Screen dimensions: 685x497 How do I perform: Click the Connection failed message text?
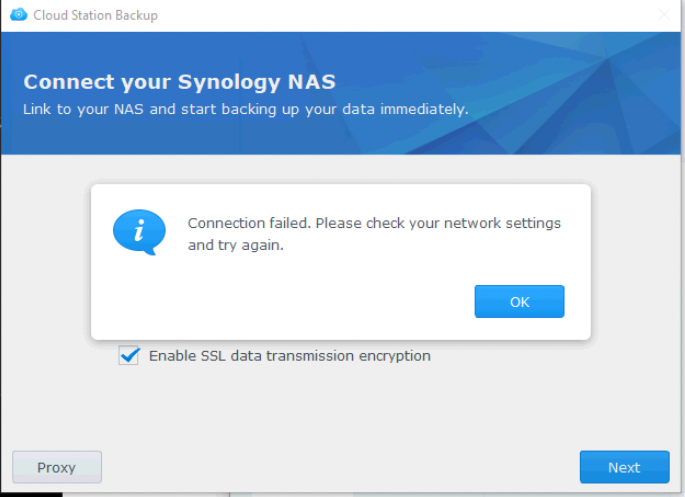(374, 223)
